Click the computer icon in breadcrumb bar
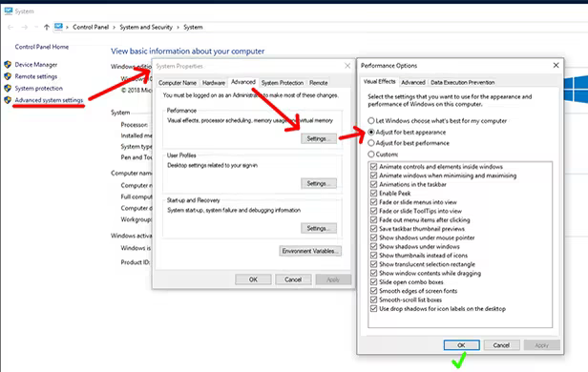 (58, 27)
